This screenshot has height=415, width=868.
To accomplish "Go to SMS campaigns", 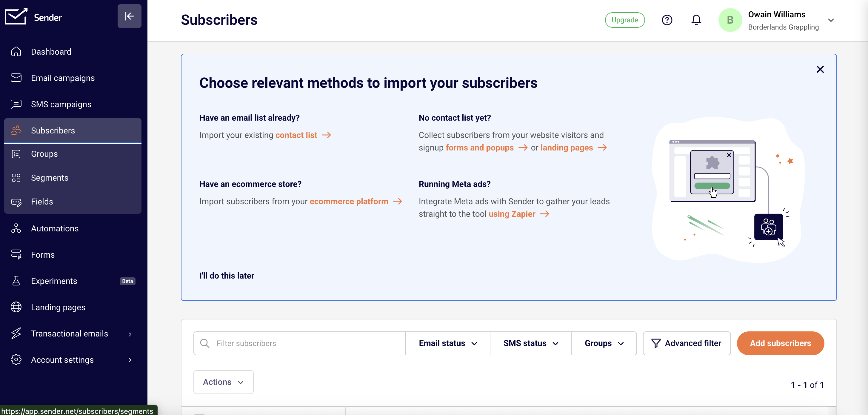I will (x=73, y=104).
